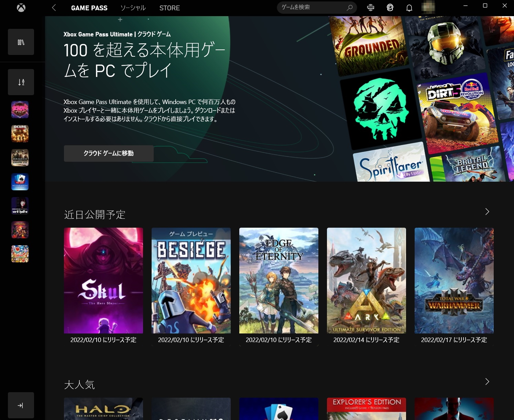Open the Explorer's Edition game card
The height and width of the screenshot is (420, 514).
367,409
